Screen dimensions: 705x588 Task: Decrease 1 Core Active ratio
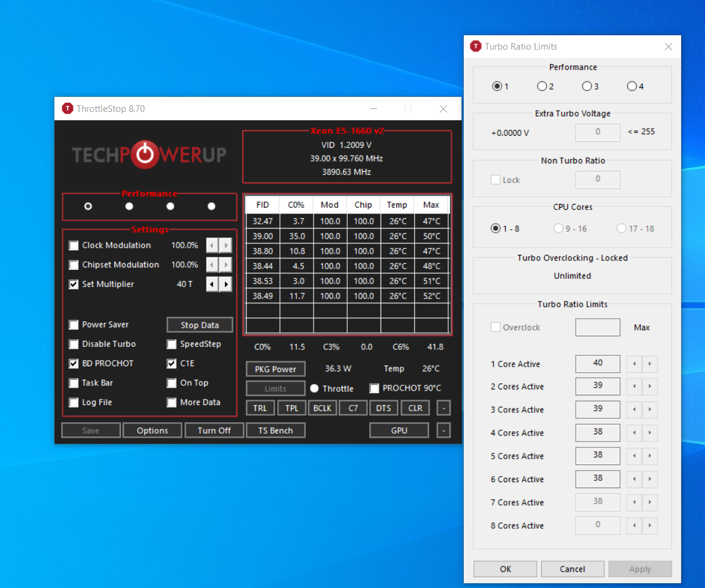(634, 364)
